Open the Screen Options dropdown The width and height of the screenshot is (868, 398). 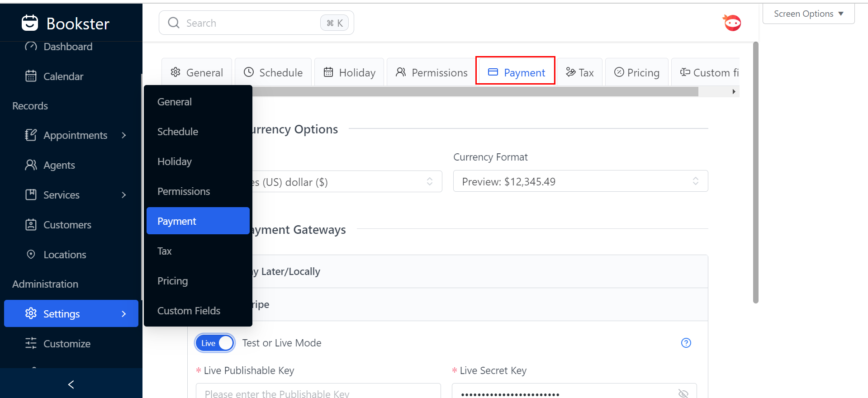pyautogui.click(x=808, y=14)
